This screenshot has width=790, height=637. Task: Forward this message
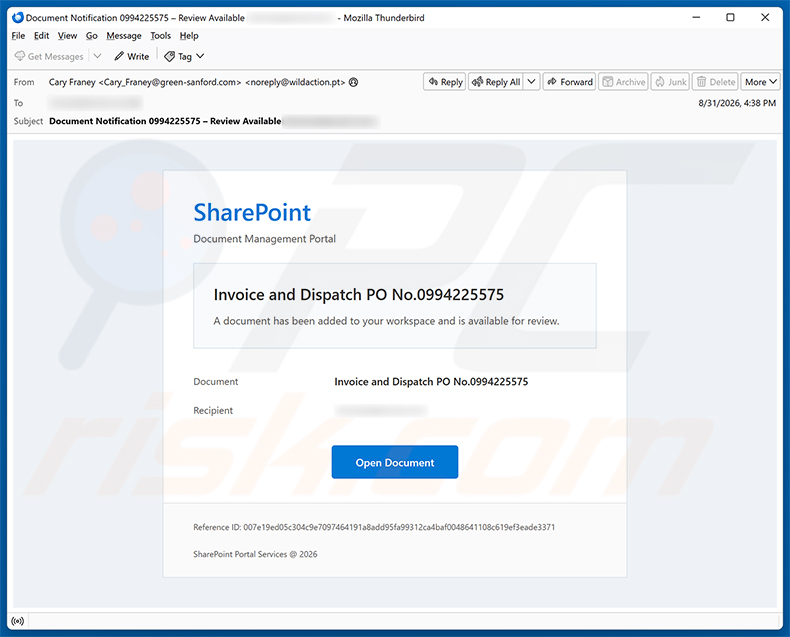pyautogui.click(x=569, y=82)
